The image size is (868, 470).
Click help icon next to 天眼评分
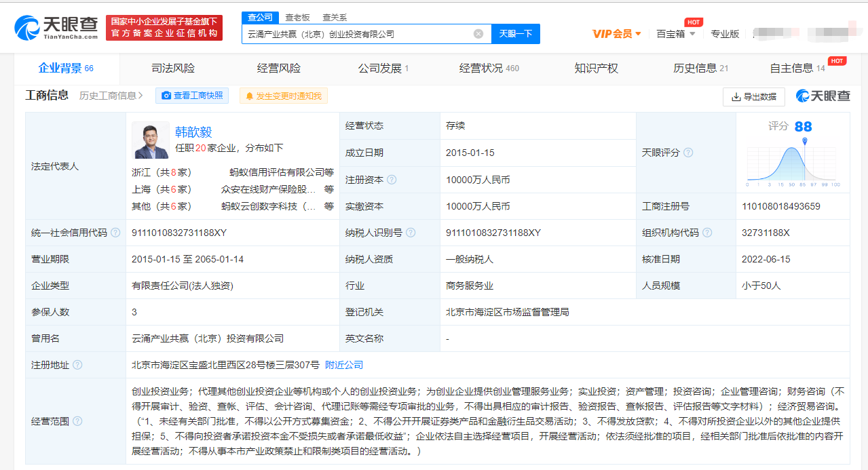(688, 153)
